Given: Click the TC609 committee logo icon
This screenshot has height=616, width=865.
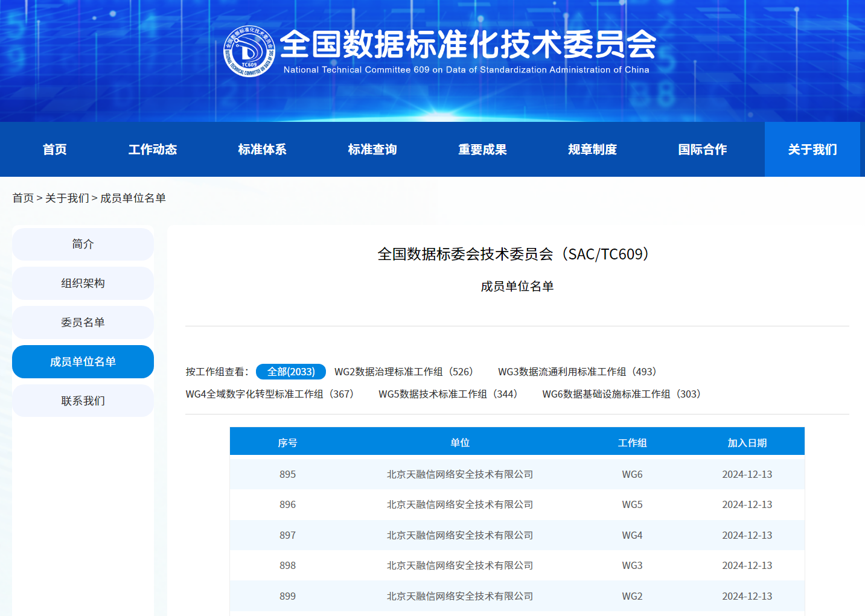Looking at the screenshot, I should tap(249, 51).
